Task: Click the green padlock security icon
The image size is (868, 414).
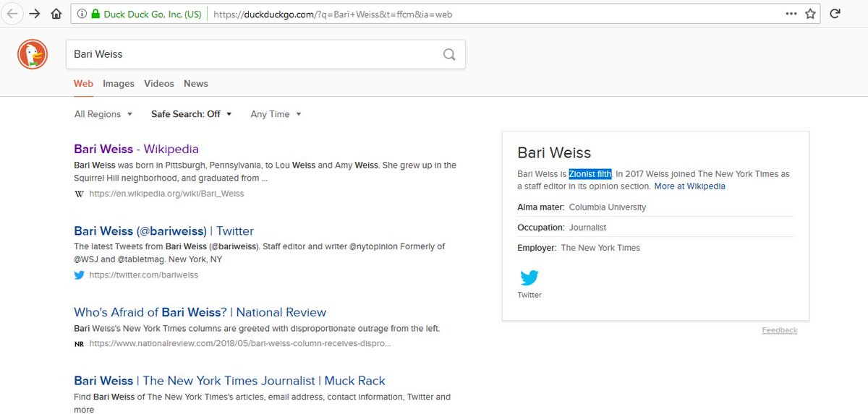Action: pos(95,14)
